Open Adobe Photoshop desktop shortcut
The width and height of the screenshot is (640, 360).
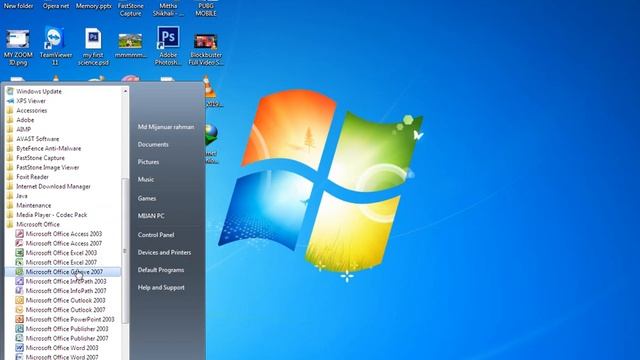[x=168, y=46]
